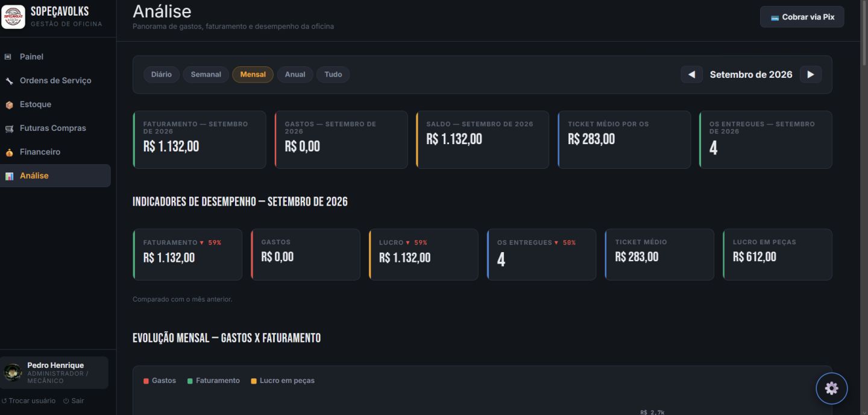This screenshot has width=868, height=415.
Task: Switch the period to Anual
Action: 295,75
